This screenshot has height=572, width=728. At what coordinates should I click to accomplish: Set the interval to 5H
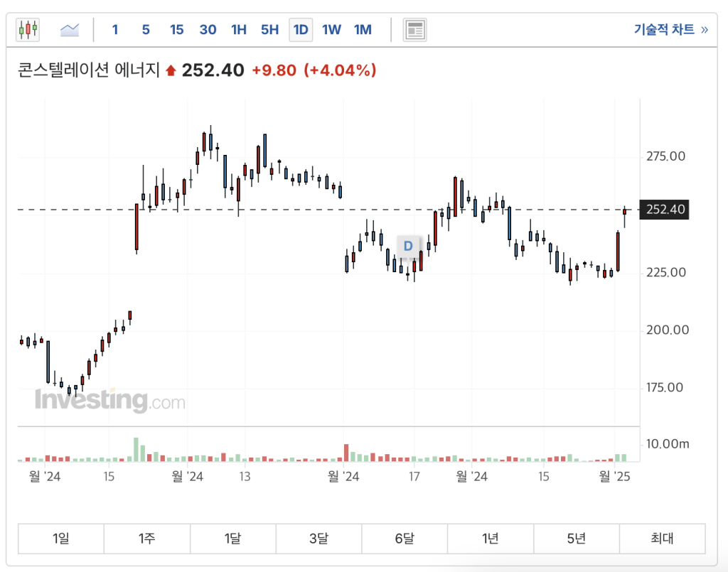tap(269, 29)
